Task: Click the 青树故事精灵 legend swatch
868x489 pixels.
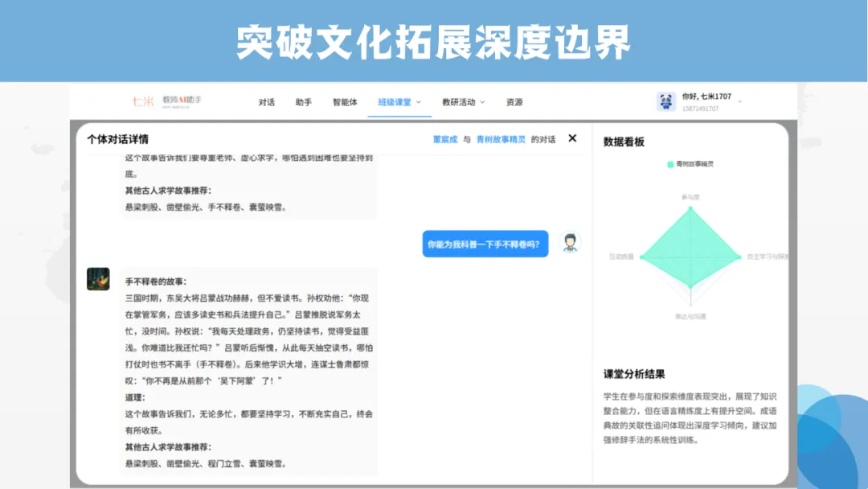Action: (670, 164)
